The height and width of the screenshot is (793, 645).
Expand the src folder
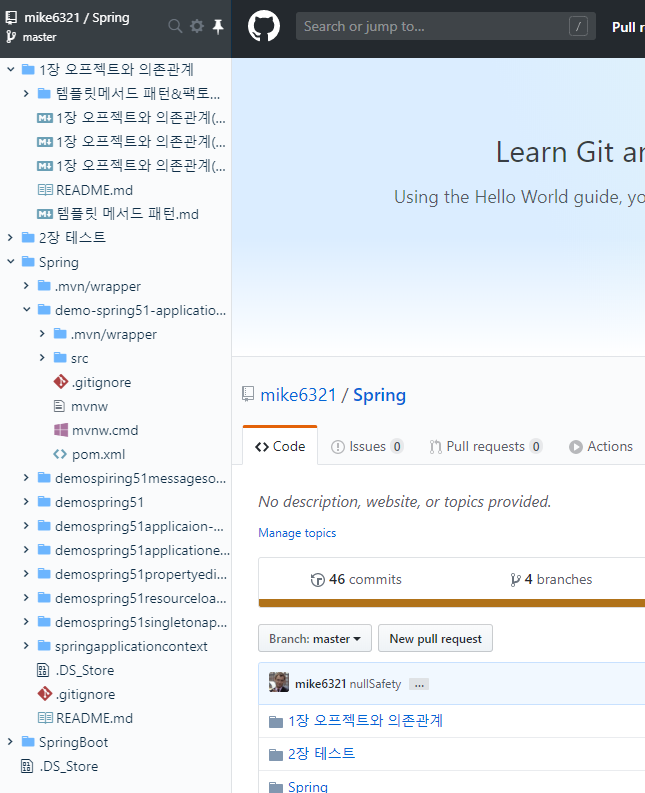pyautogui.click(x=42, y=358)
